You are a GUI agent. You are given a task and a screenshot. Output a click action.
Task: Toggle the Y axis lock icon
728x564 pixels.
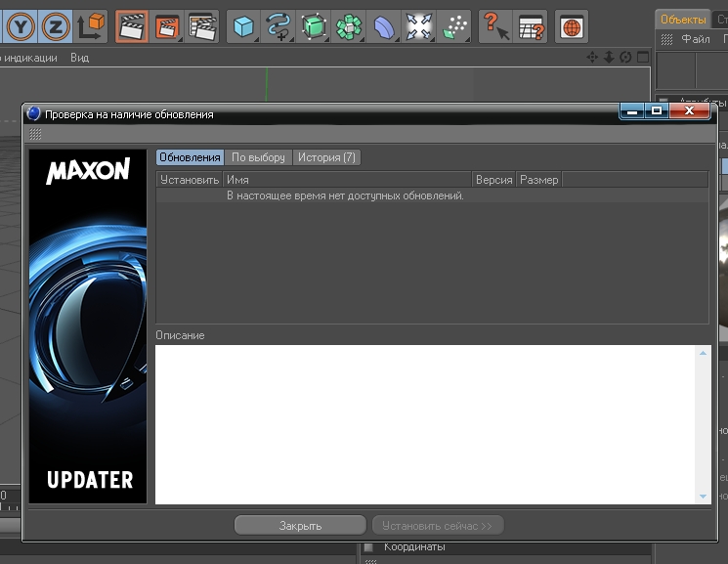click(x=21, y=26)
